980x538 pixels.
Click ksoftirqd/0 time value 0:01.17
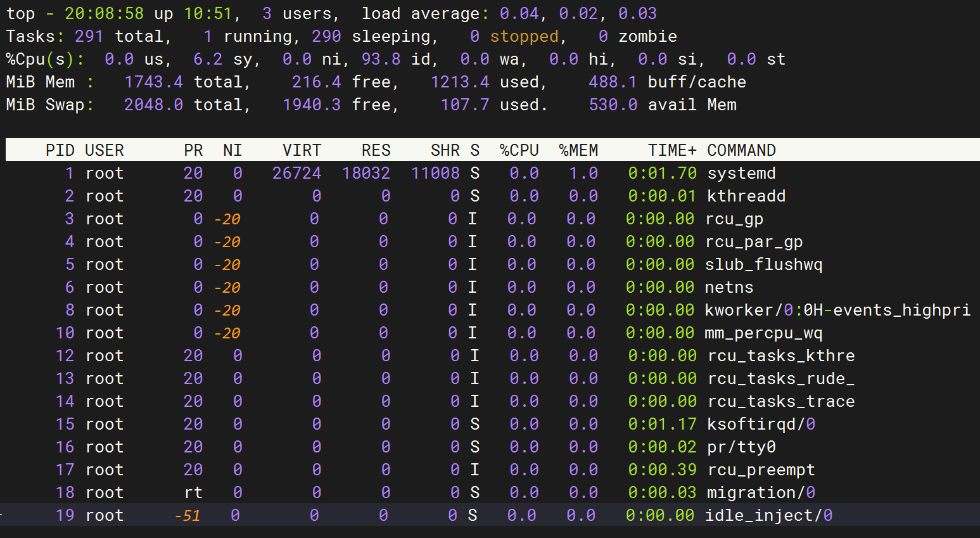[x=663, y=424]
